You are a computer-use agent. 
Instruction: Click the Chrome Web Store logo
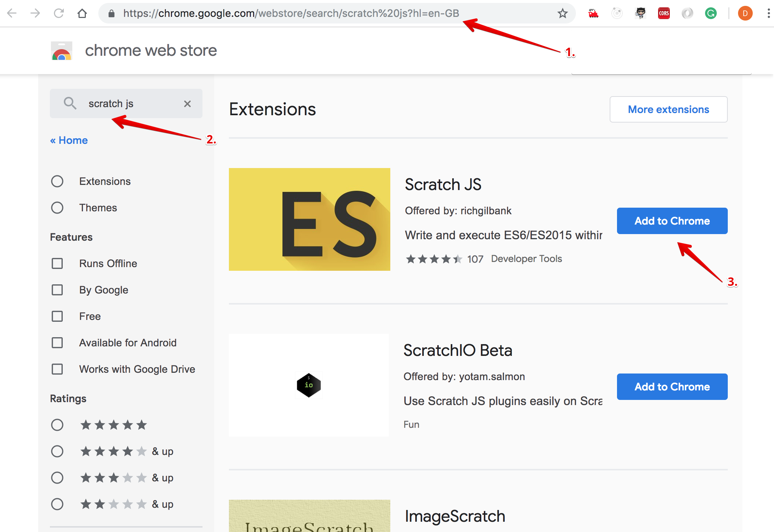coord(62,51)
